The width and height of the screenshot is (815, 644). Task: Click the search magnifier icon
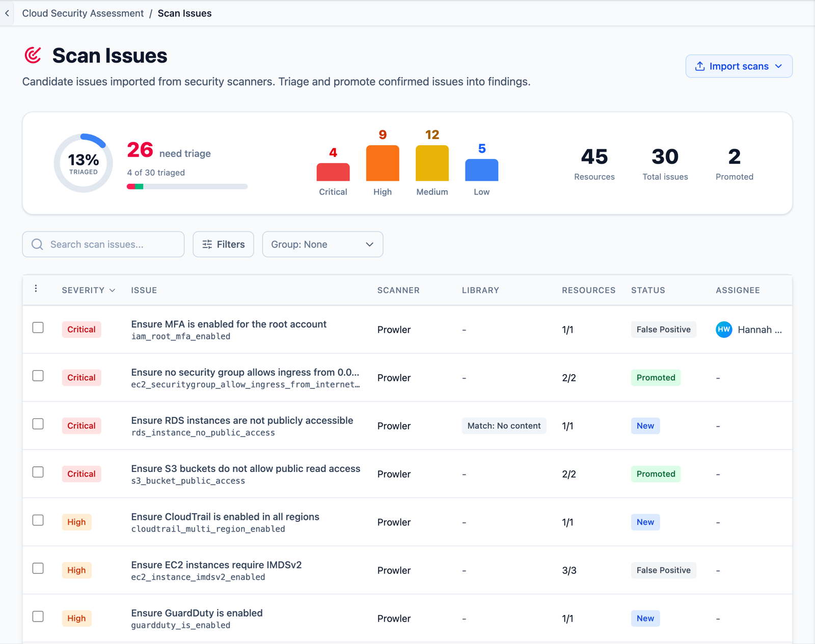point(37,244)
